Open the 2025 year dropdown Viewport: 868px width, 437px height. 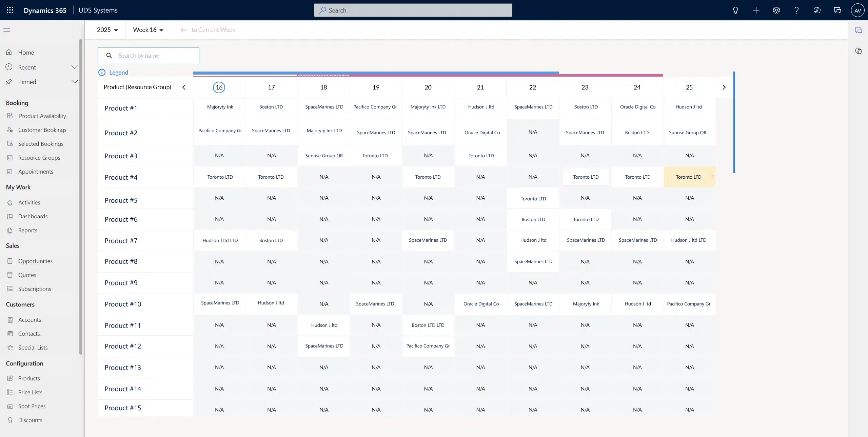(107, 30)
